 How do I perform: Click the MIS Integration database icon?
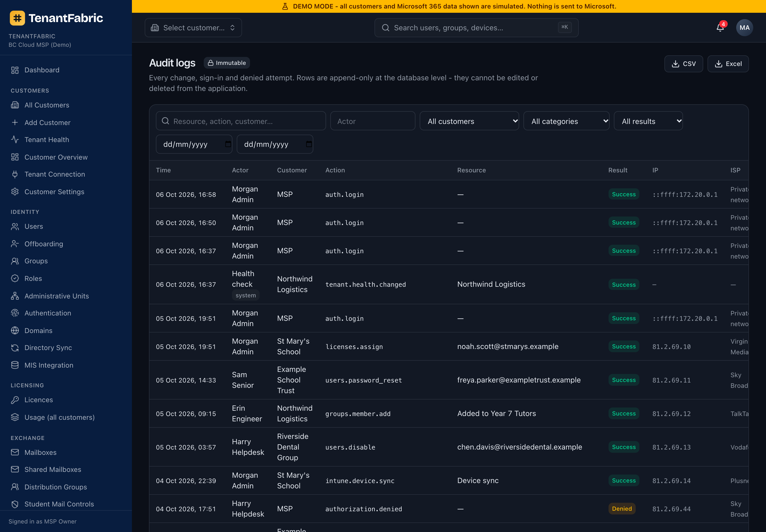(x=15, y=365)
